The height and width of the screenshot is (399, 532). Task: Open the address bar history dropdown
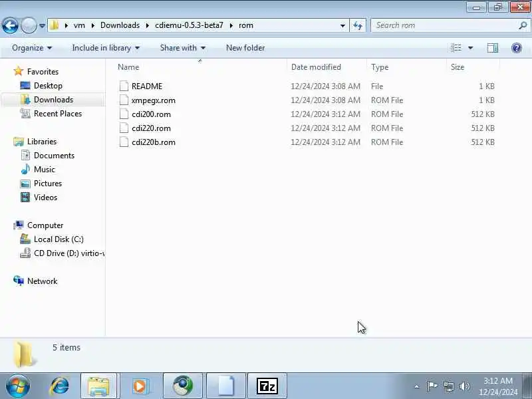point(342,25)
